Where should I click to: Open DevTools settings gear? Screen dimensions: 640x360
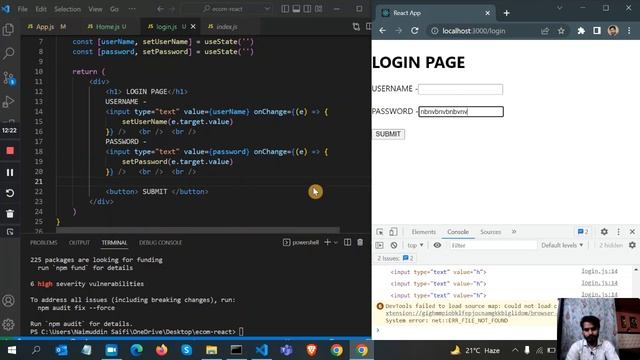[x=604, y=232]
